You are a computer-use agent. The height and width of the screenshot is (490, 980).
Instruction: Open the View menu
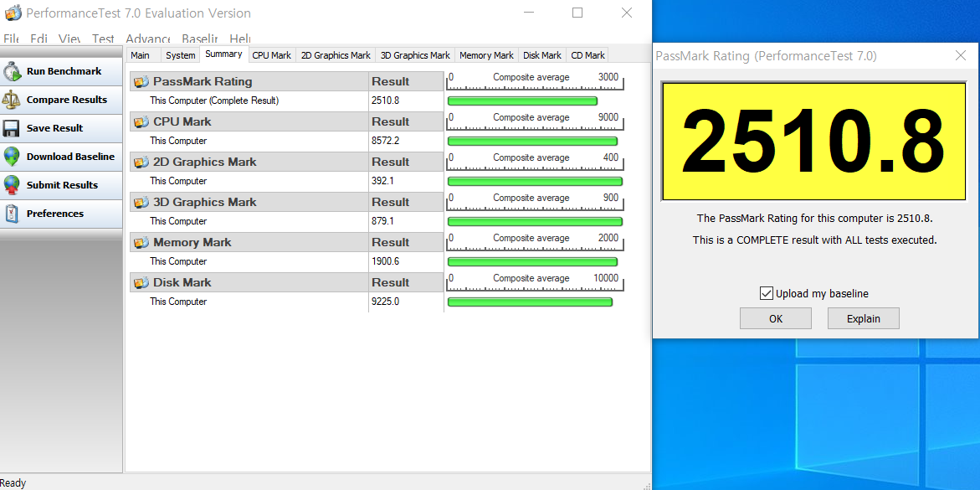point(69,39)
